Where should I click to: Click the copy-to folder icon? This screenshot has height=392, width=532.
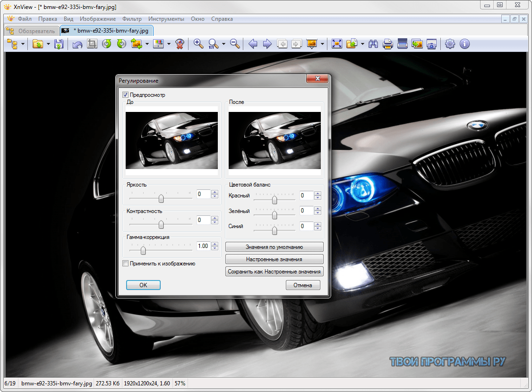352,44
